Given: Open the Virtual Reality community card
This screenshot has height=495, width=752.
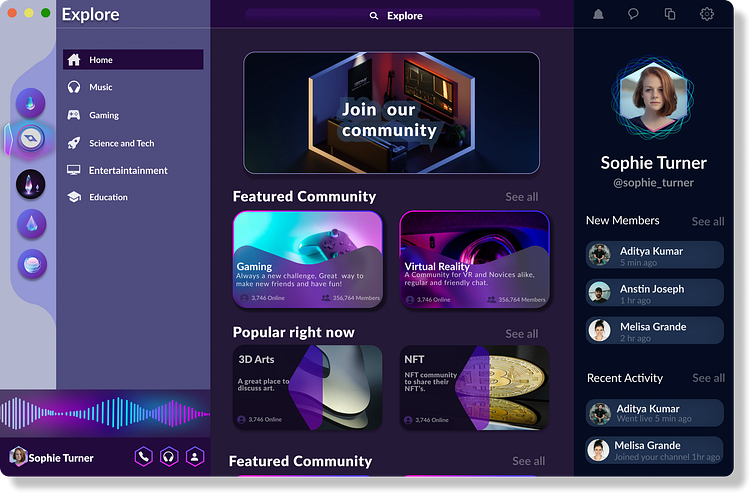Looking at the screenshot, I should tap(474, 259).
